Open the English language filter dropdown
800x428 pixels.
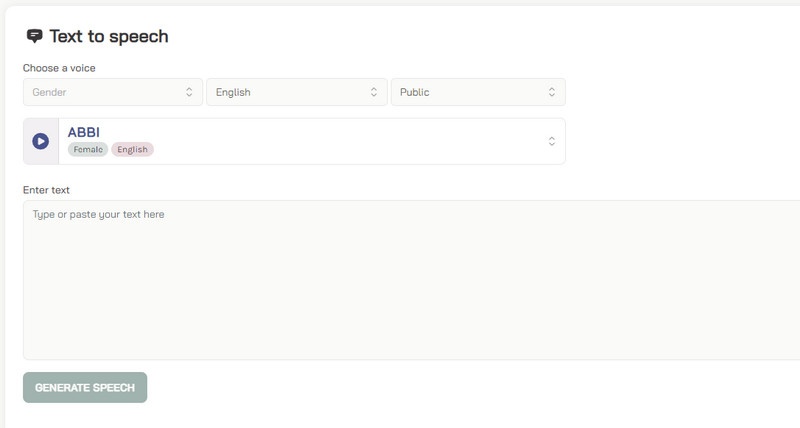[x=296, y=92]
